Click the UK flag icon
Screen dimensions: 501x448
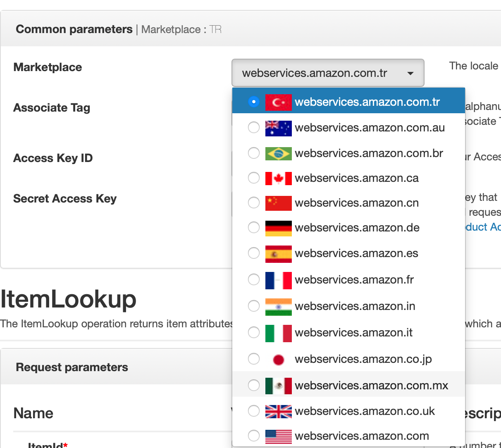[278, 411]
